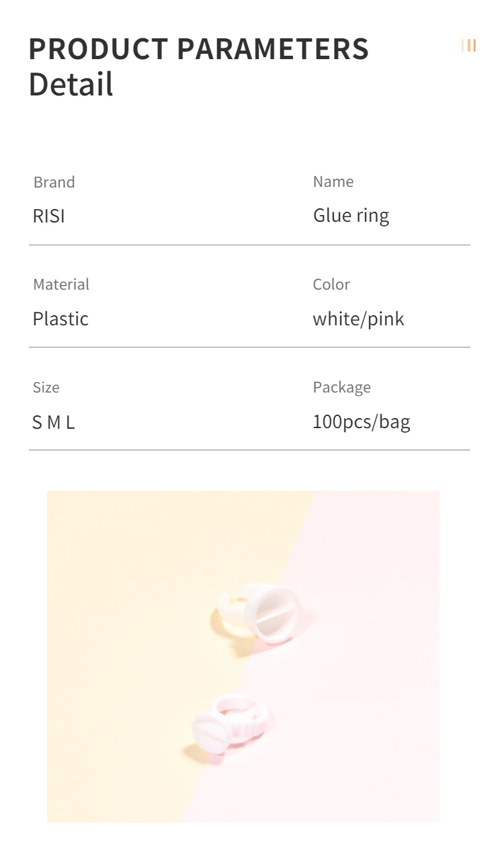Click the white/pink color value
This screenshot has height=863, width=504.
tap(358, 319)
